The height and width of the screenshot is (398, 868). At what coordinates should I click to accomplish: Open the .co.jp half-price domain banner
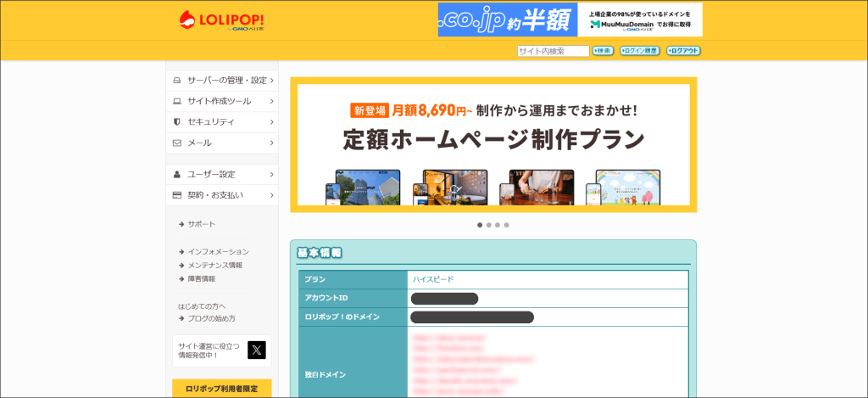click(x=570, y=20)
